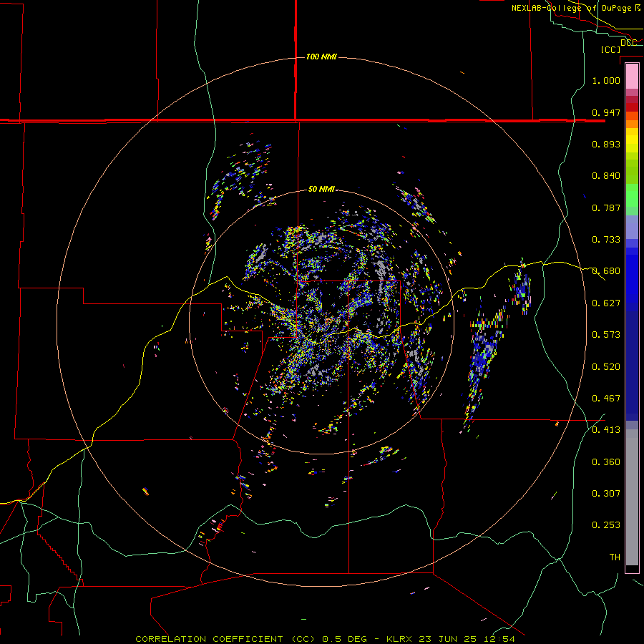Select the 0.840 scale value
Image resolution: width=644 pixels, height=644 pixels.
[x=606, y=176]
